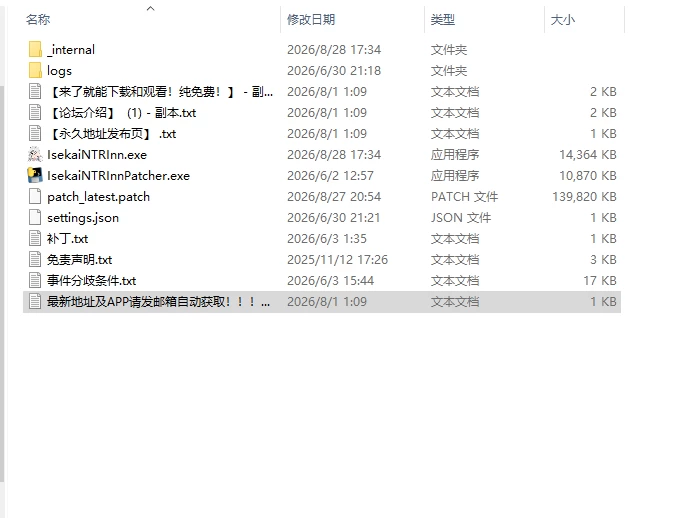
Task: Sort by the 名称 column header
Action: click(38, 19)
